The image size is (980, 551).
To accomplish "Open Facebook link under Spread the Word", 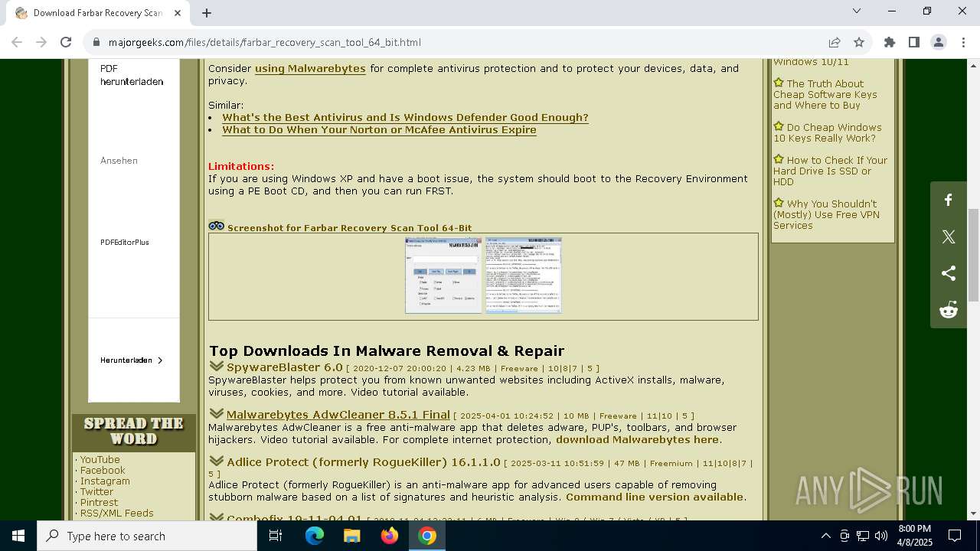I will 103,470.
